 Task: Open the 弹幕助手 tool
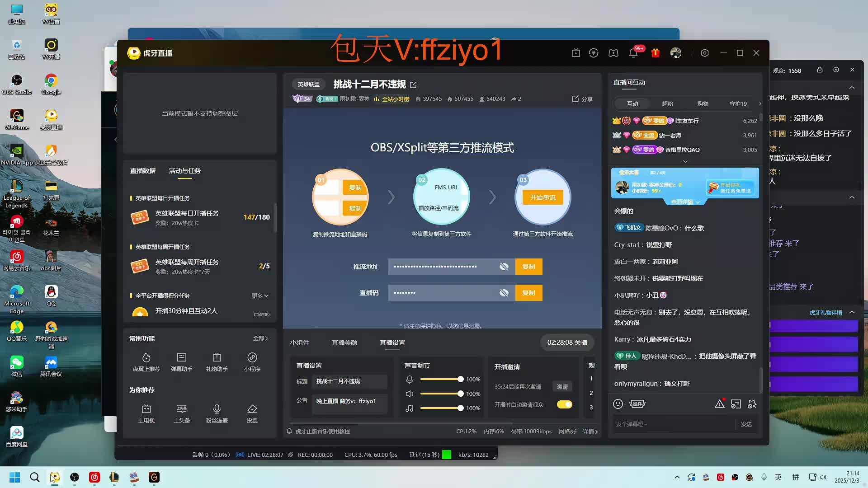(x=182, y=361)
